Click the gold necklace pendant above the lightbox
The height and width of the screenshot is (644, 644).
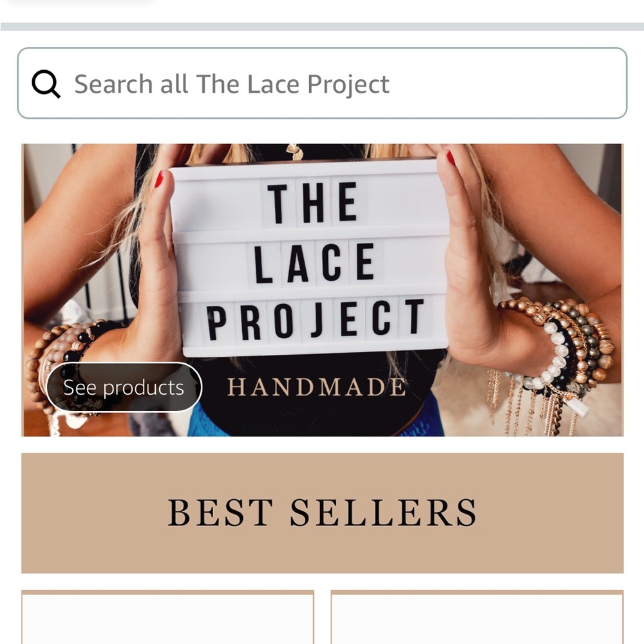tap(294, 151)
